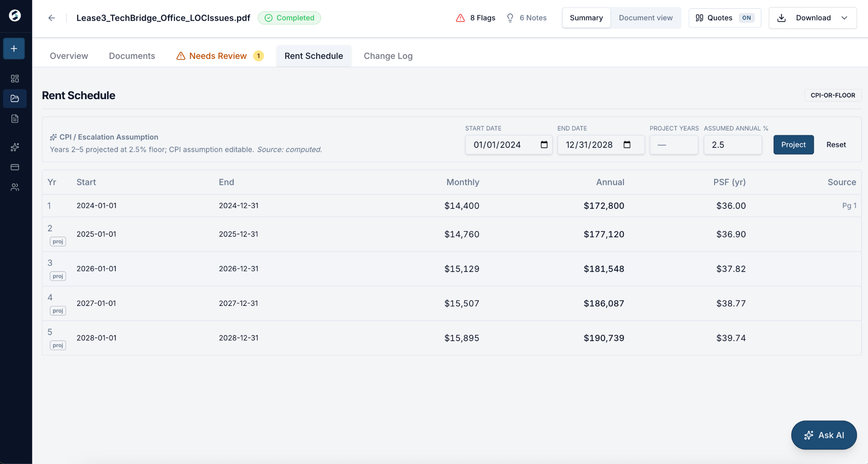The image size is (868, 464).
Task: Click the plus button in sidebar
Action: (x=14, y=49)
